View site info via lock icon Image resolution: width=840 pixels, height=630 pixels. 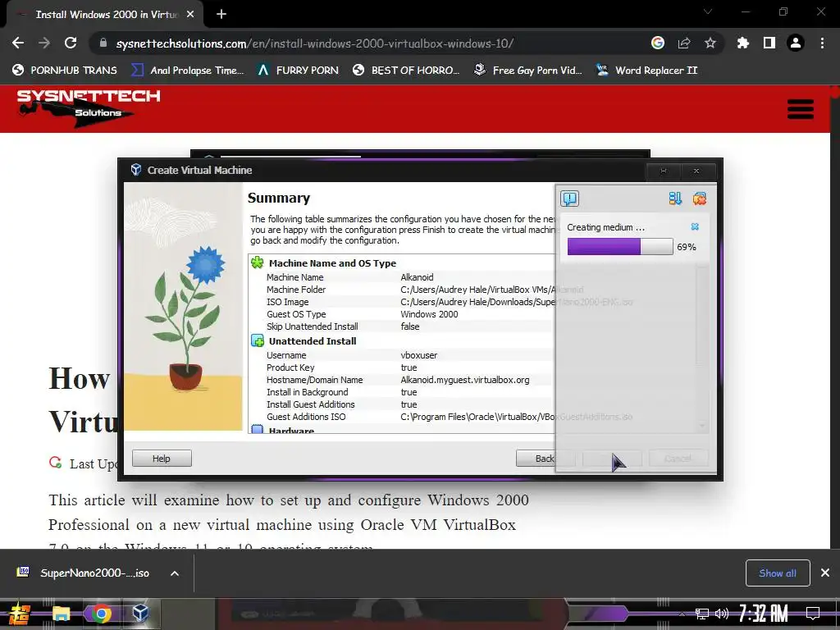tap(103, 43)
